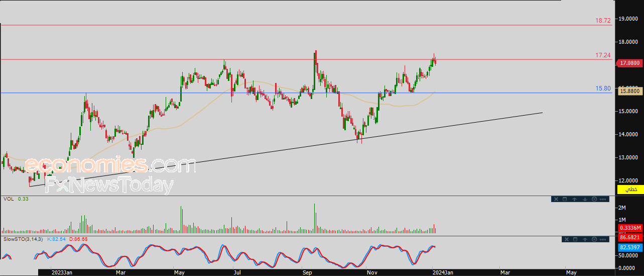The image size is (644, 276).
Task: Click the Nov date axis label
Action: [x=371, y=272]
